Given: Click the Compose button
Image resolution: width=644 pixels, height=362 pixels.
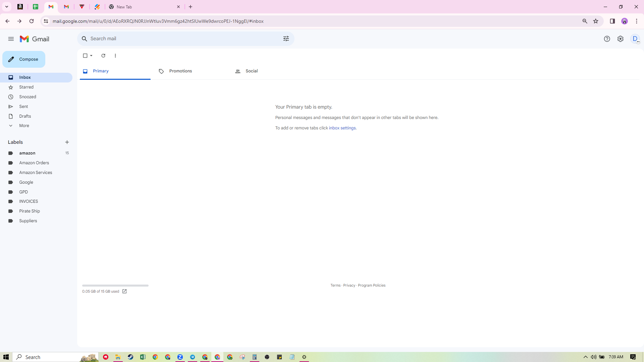Looking at the screenshot, I should click(24, 59).
